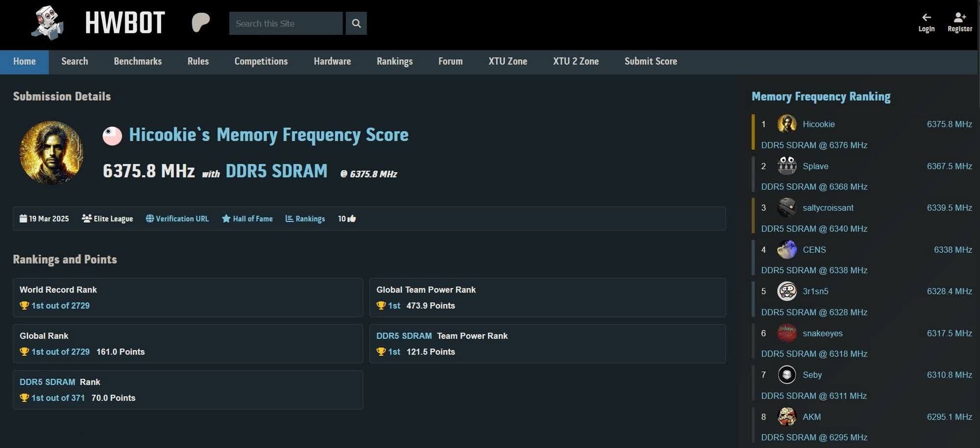This screenshot has width=980, height=448.
Task: Open saltycroissant's profile from the ranking
Action: click(828, 208)
